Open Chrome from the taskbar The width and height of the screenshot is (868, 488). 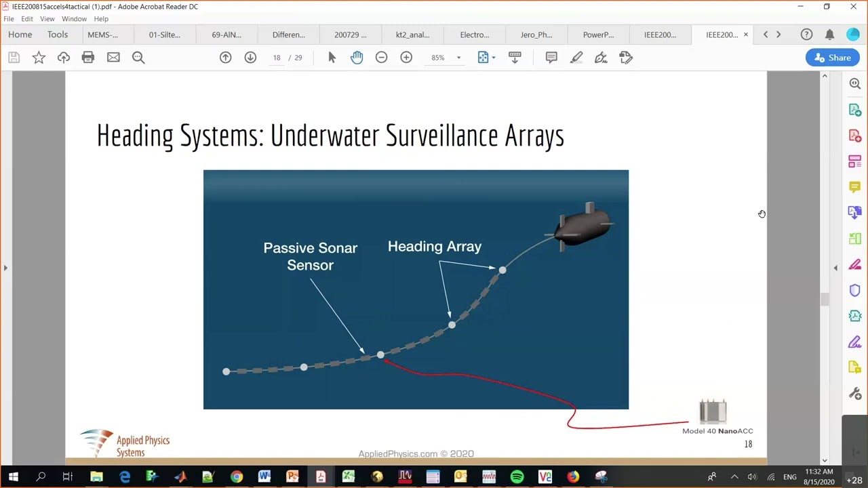click(236, 477)
